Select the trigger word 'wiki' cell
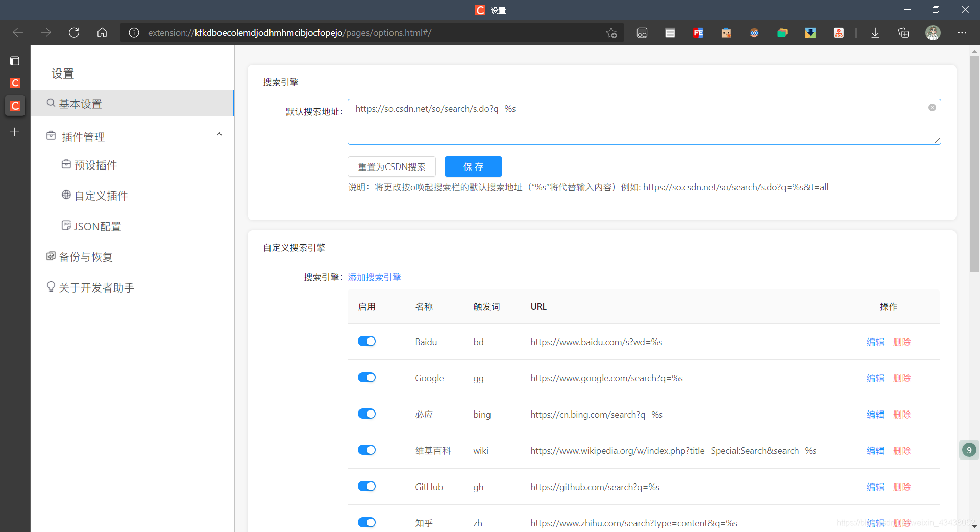Viewport: 980px width, 532px height. (481, 451)
